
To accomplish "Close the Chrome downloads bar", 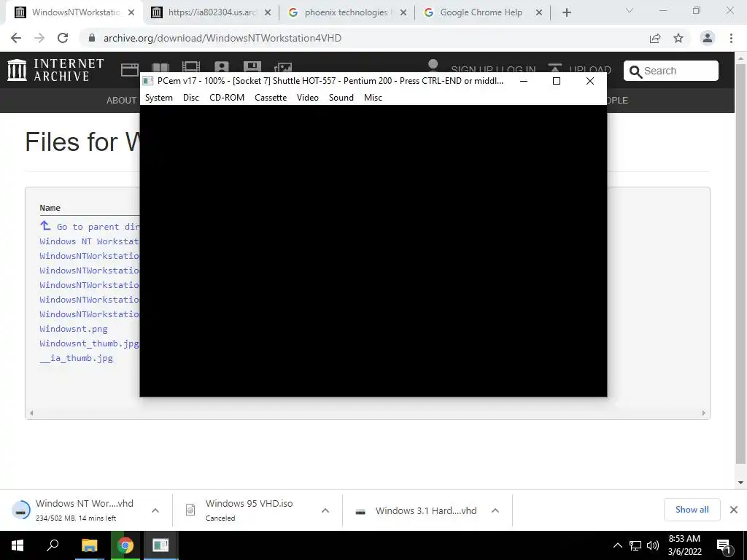I will (x=734, y=510).
